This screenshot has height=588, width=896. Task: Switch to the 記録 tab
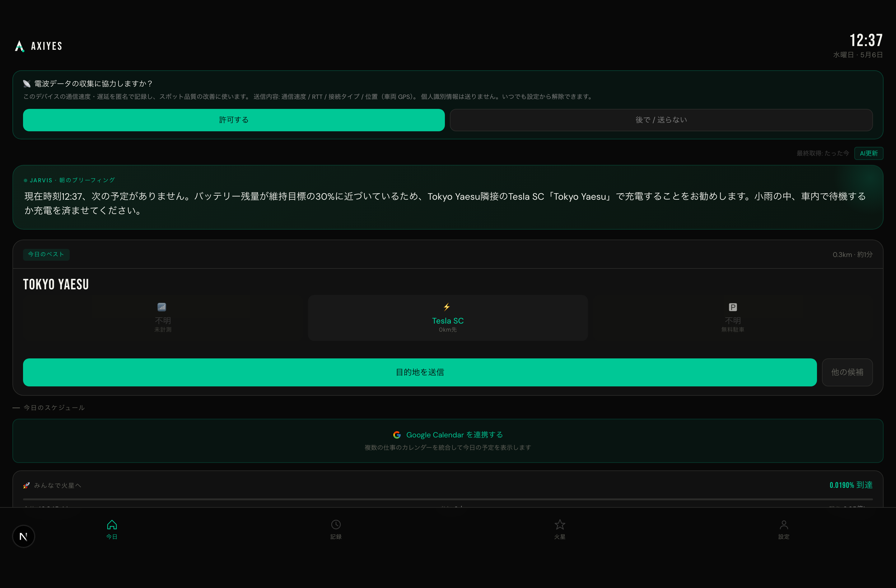tap(336, 529)
